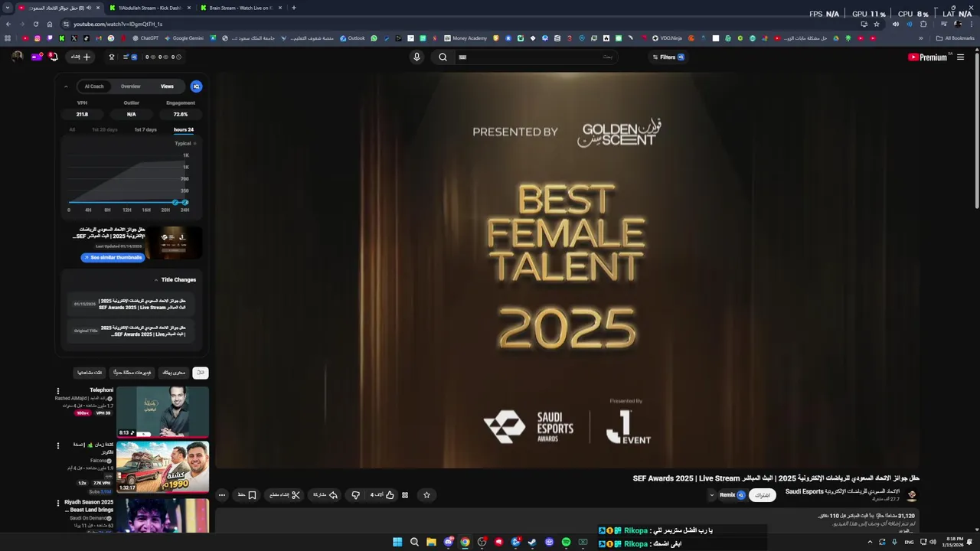Click the plus Create button
The width and height of the screenshot is (980, 551).
pyautogui.click(x=81, y=57)
